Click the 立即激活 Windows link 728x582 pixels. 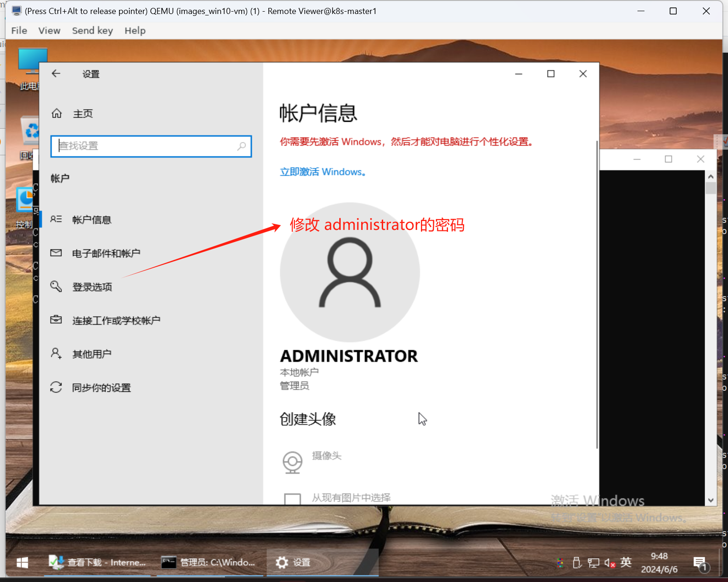322,172
